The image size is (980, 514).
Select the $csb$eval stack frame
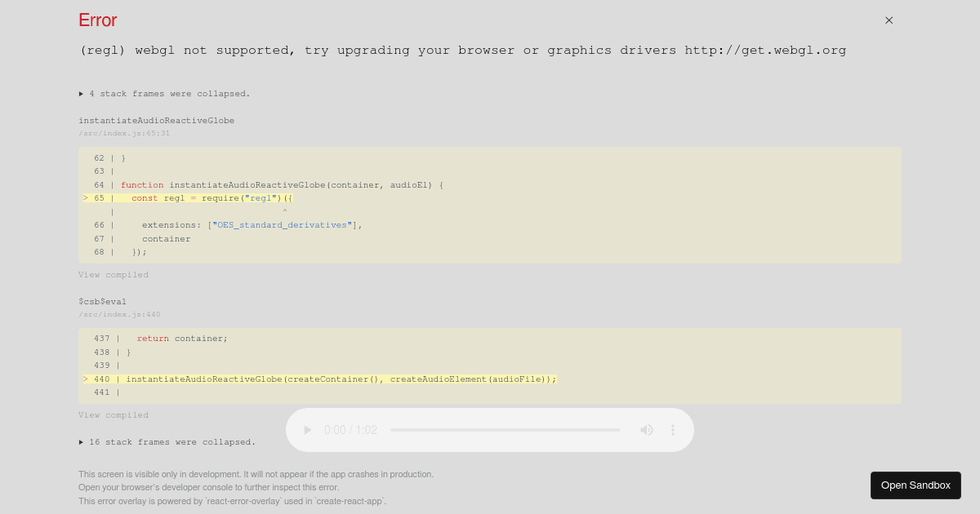[x=102, y=301]
